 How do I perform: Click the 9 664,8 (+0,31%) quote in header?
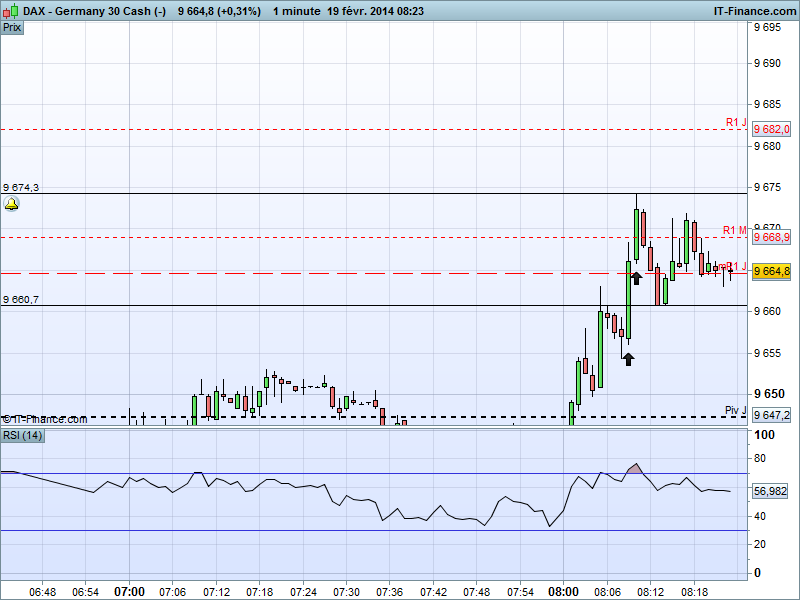(x=219, y=11)
